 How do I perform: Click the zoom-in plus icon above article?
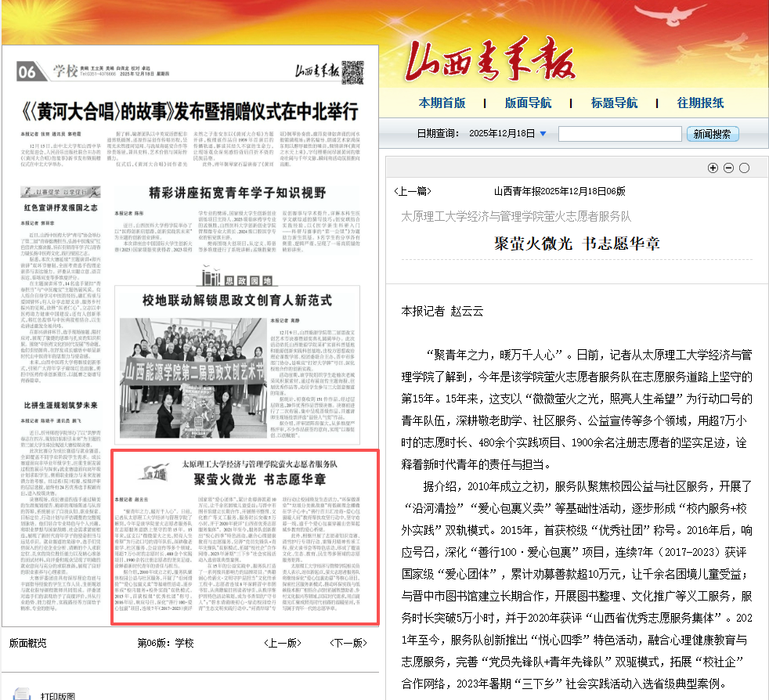click(x=713, y=168)
